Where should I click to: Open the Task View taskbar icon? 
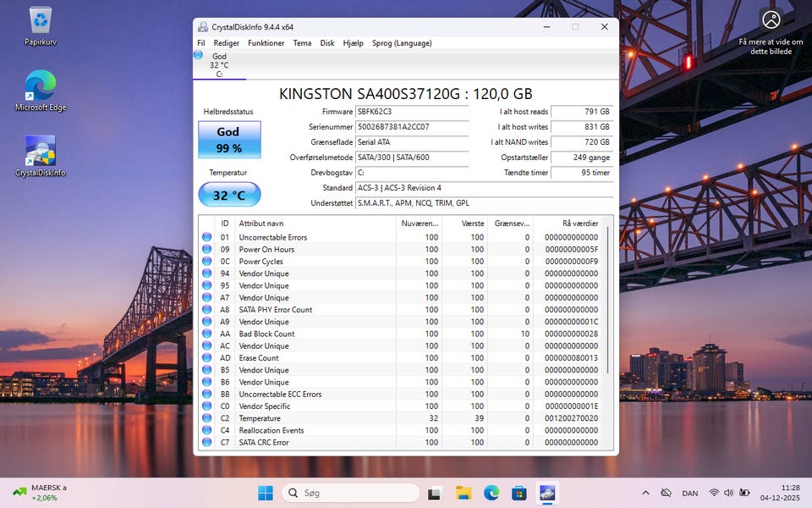pos(435,493)
